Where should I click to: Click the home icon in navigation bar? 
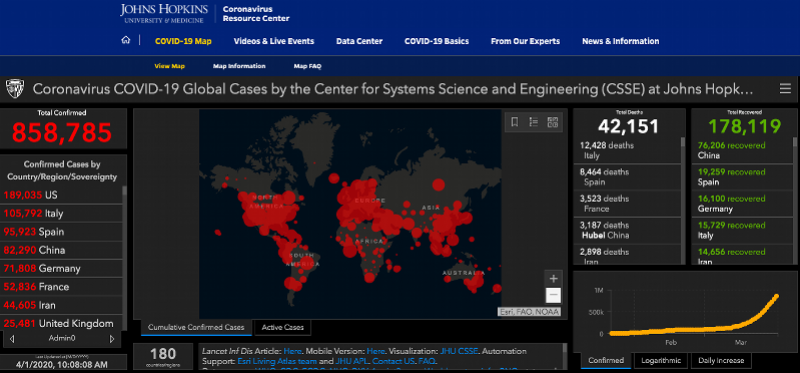pyautogui.click(x=126, y=40)
